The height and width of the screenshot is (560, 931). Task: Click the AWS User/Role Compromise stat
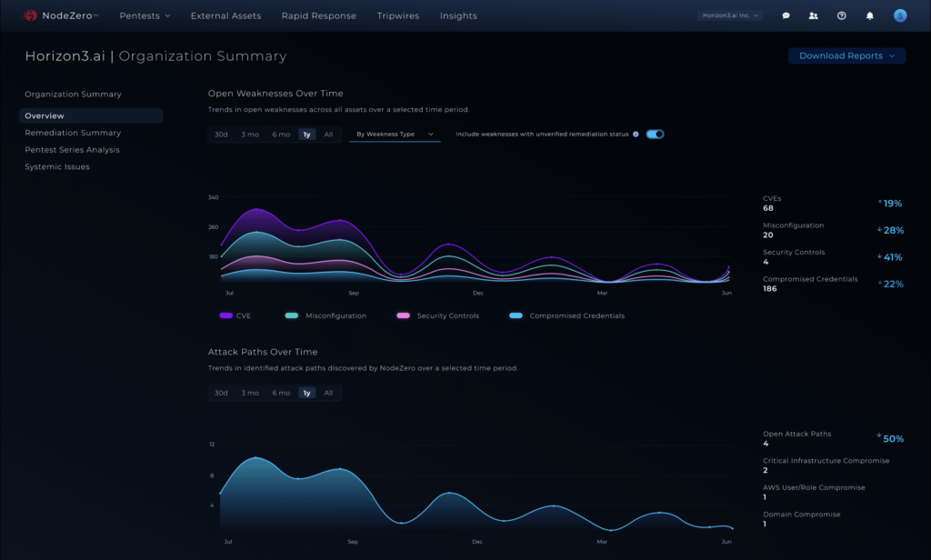[x=814, y=492]
